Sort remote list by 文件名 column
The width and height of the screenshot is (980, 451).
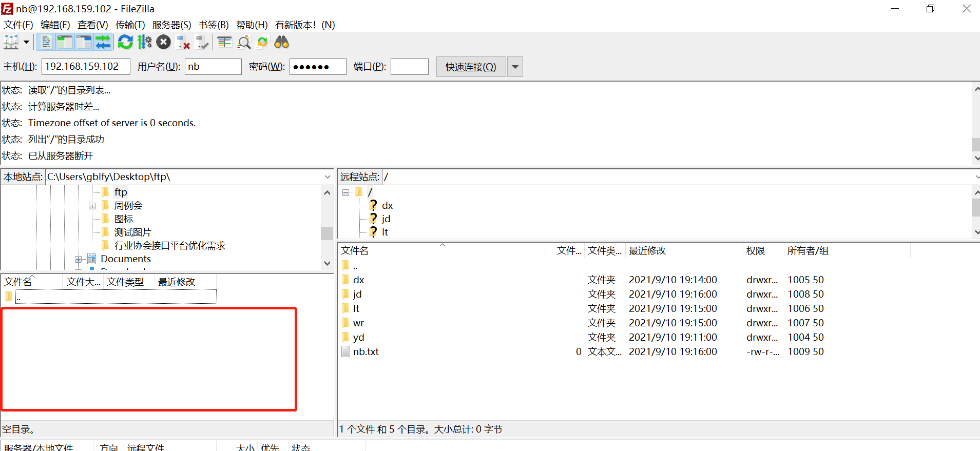point(442,251)
